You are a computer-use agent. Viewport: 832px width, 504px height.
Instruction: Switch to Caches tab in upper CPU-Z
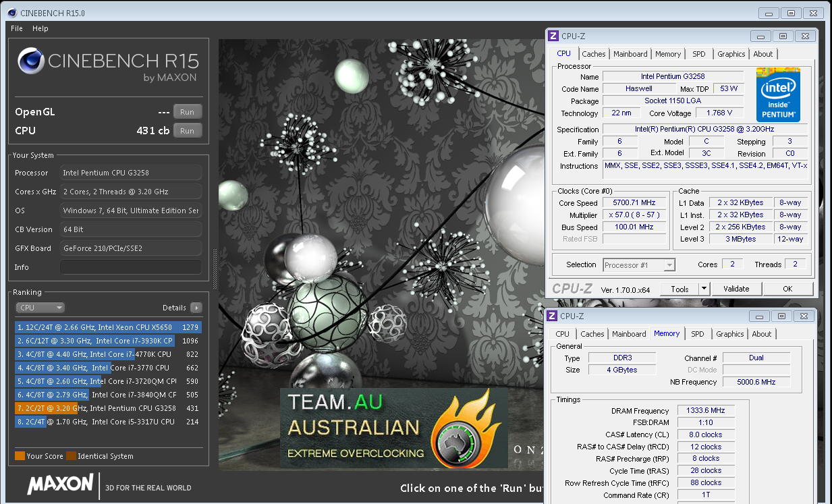click(594, 54)
